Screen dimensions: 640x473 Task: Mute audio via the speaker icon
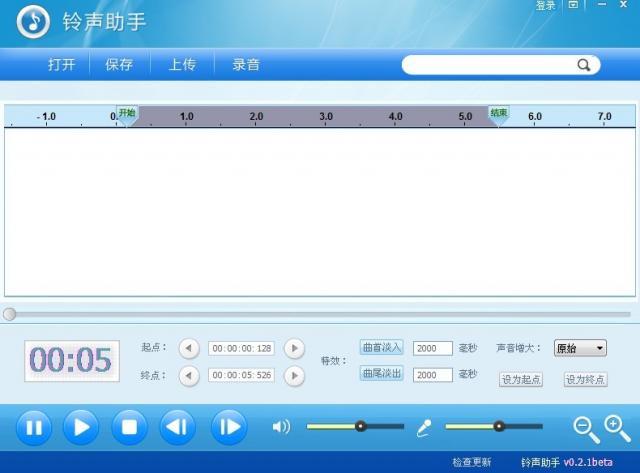281,427
